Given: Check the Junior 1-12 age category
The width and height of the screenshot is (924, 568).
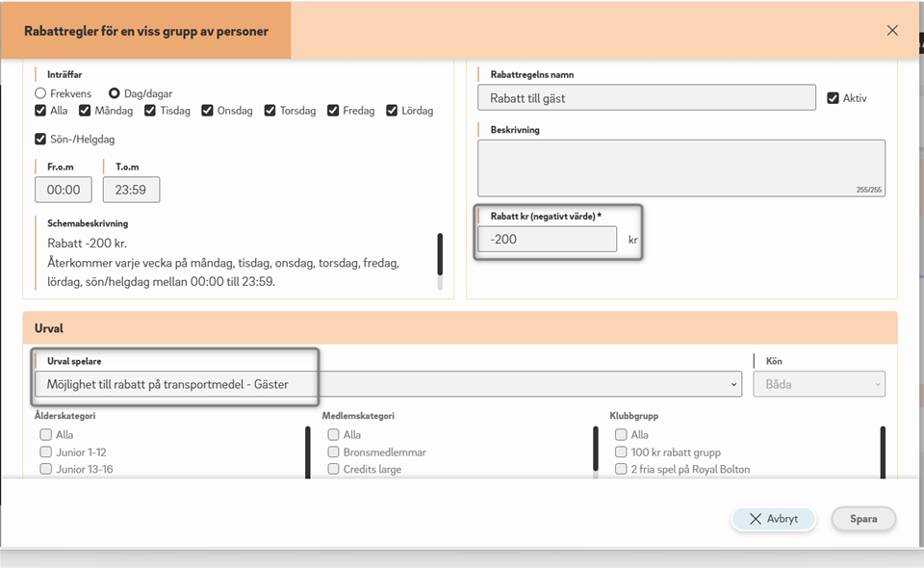Looking at the screenshot, I should [x=45, y=452].
